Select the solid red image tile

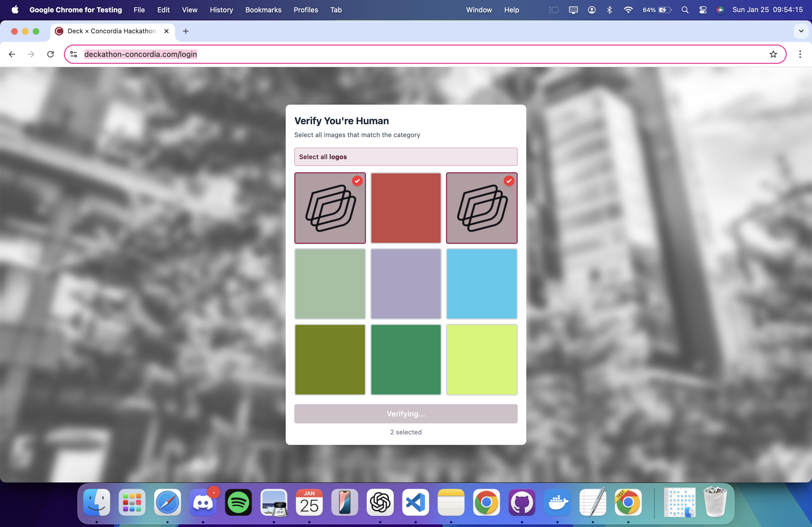pos(406,208)
